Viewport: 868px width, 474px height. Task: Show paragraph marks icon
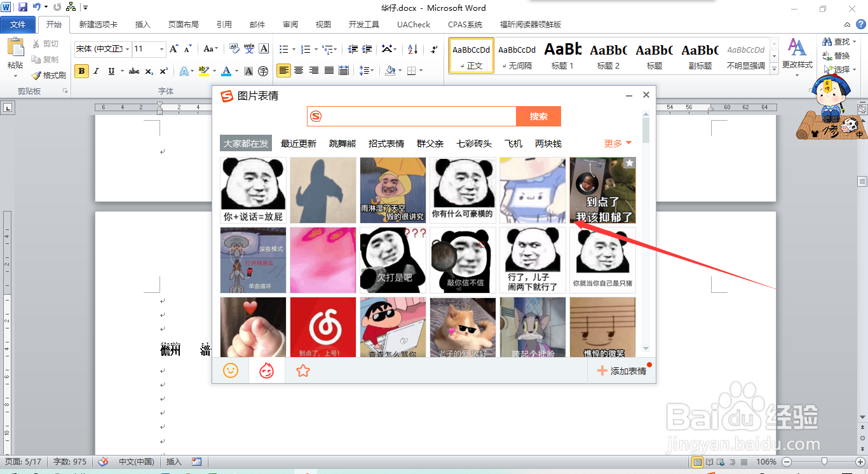434,49
